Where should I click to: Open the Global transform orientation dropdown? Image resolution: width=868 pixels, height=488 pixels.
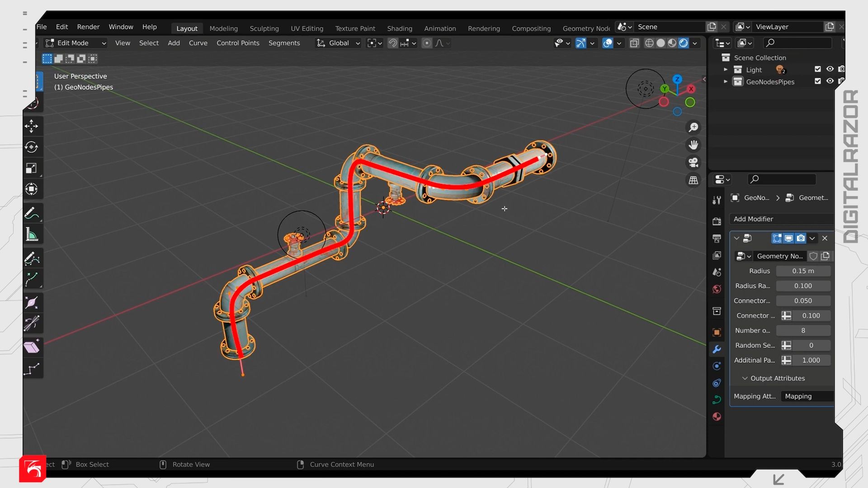(x=338, y=43)
